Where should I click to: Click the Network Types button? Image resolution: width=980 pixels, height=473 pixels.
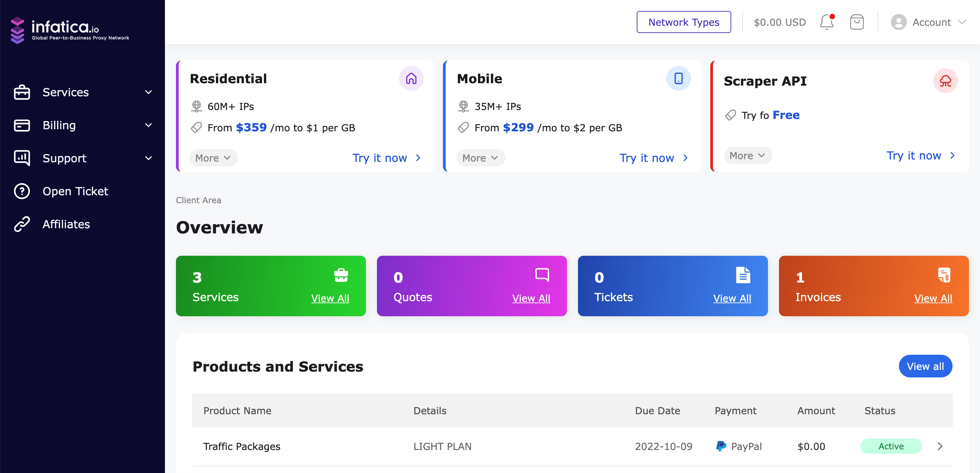[684, 22]
